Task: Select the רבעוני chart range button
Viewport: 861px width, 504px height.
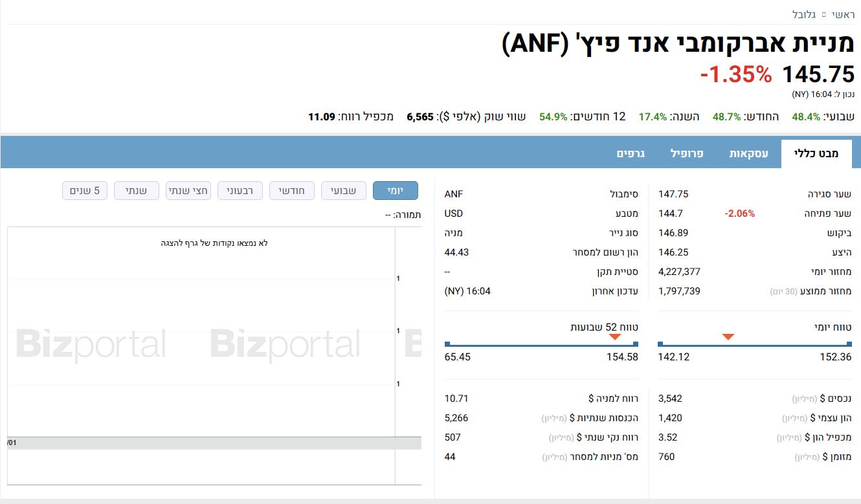Action: (x=240, y=191)
